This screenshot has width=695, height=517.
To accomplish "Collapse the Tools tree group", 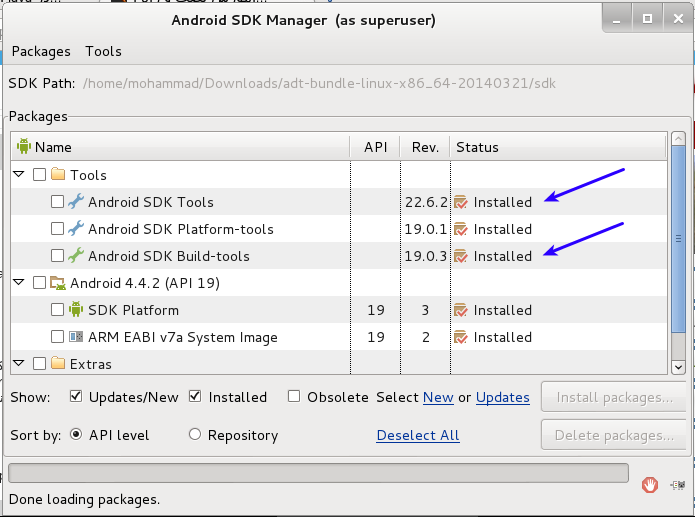I will (19, 175).
